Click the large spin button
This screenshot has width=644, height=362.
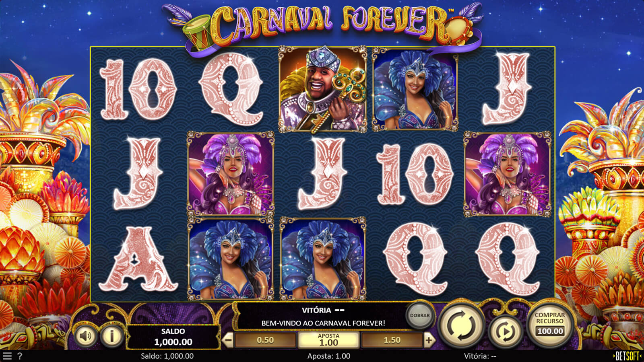pyautogui.click(x=461, y=326)
